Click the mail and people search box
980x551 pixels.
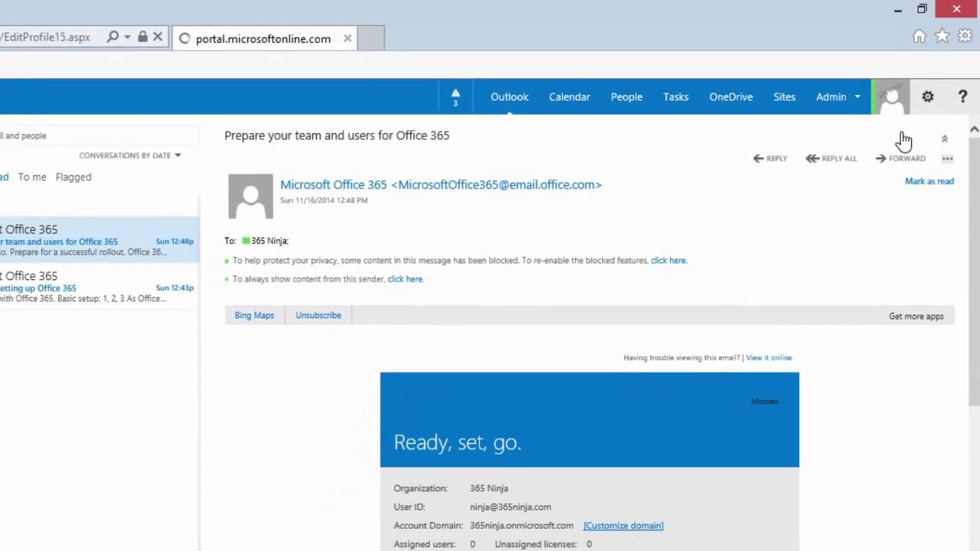100,135
